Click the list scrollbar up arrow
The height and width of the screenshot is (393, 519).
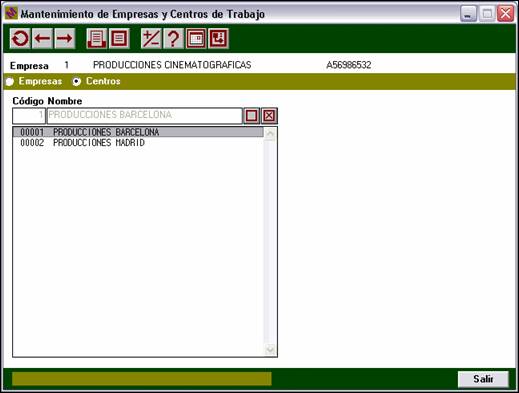pos(270,134)
